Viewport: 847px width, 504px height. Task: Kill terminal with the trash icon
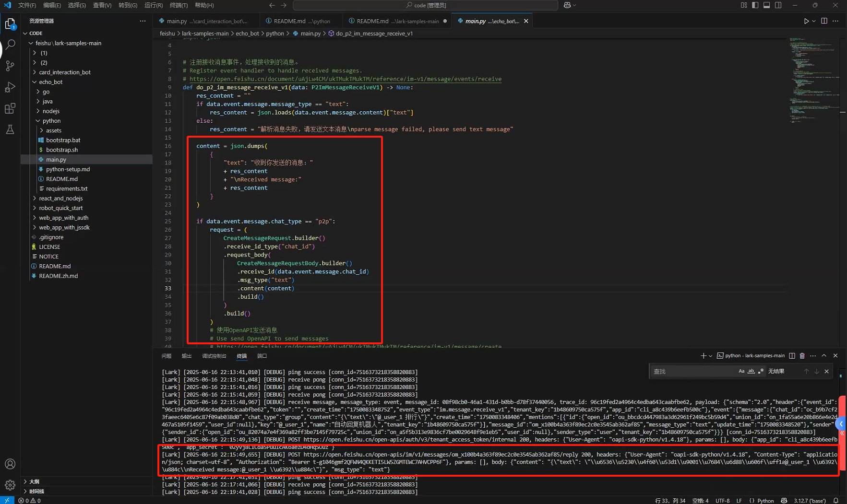click(x=802, y=356)
